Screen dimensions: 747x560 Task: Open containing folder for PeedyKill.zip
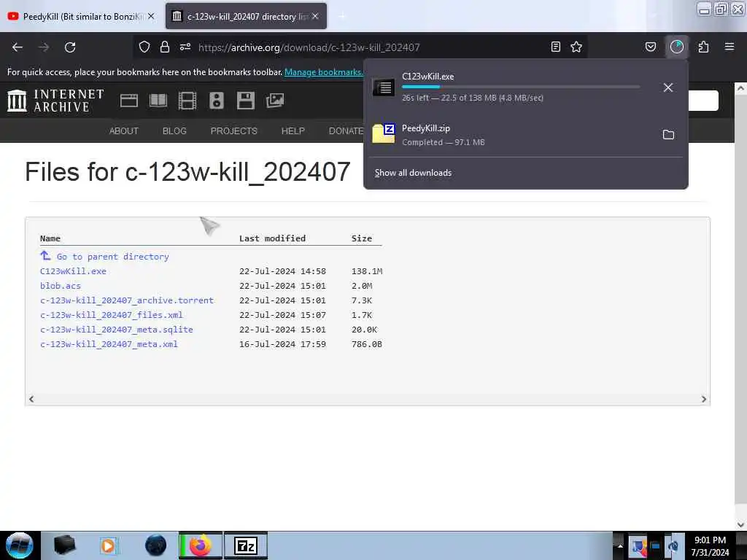click(x=668, y=135)
